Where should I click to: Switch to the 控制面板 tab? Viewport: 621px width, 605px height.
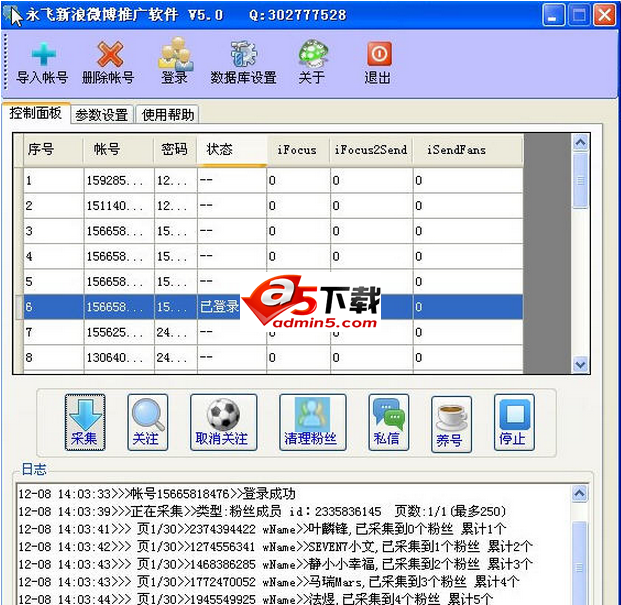(36, 113)
